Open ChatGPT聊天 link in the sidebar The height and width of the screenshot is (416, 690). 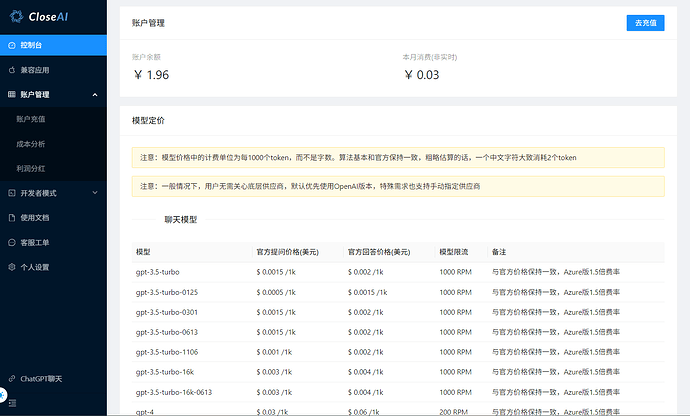42,378
